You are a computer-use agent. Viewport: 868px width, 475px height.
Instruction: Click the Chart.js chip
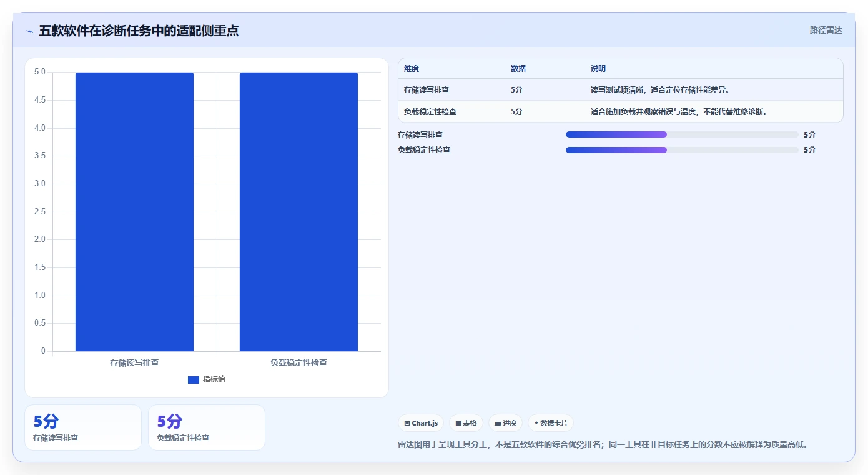421,423
